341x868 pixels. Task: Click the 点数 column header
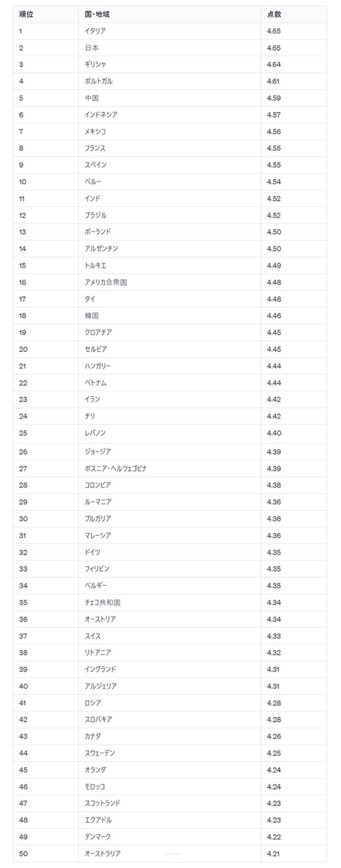274,14
